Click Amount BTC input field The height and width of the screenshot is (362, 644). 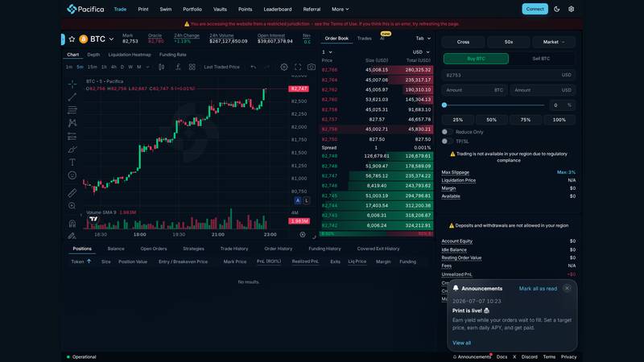coord(474,90)
